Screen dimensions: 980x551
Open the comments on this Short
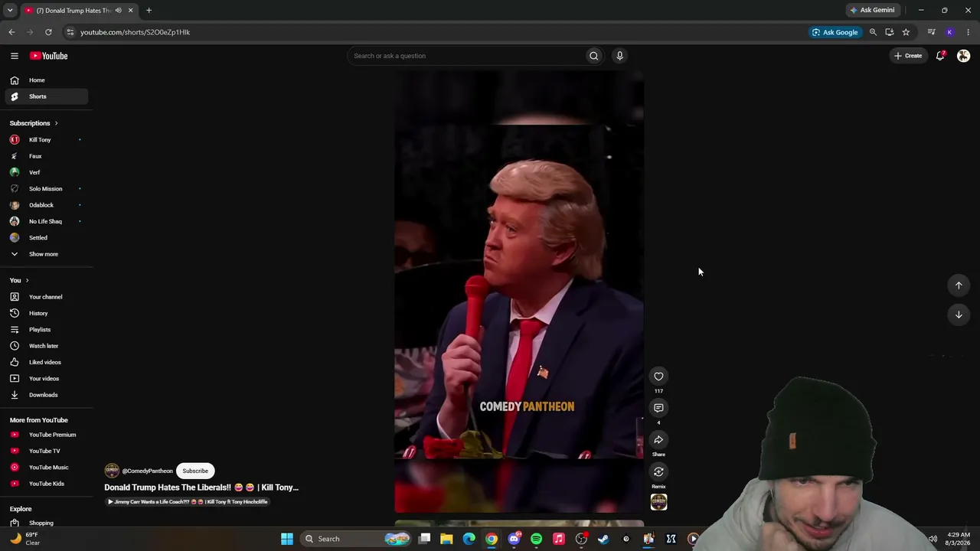[x=658, y=408]
